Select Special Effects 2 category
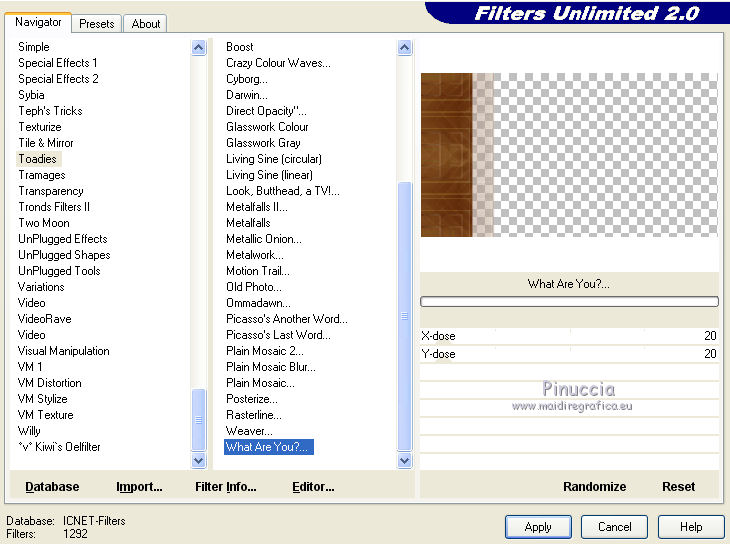 pyautogui.click(x=58, y=79)
